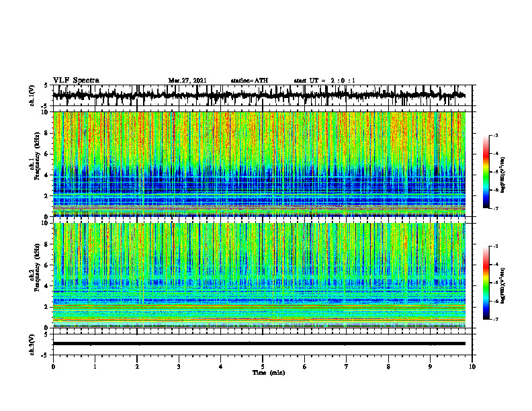
Task: Select the date "Mar.27, 2021"
Action: 187,81
